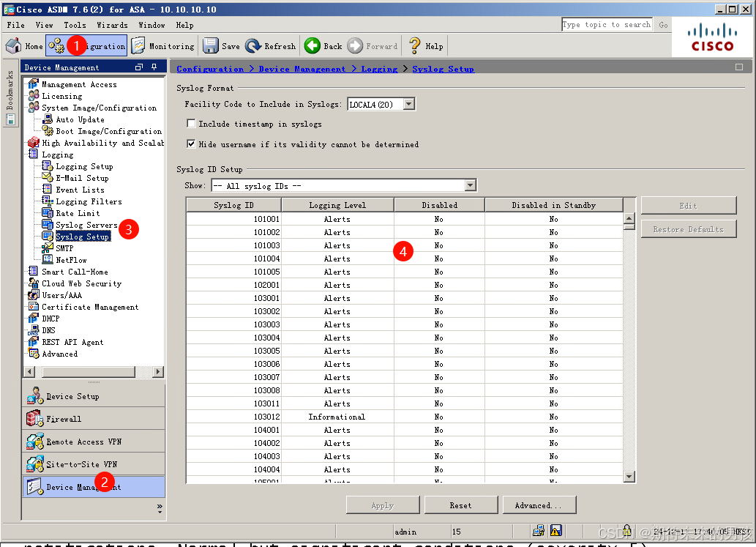Click the Refresh toolbar icon
Viewport: 756px width, 547px height.
tap(253, 46)
